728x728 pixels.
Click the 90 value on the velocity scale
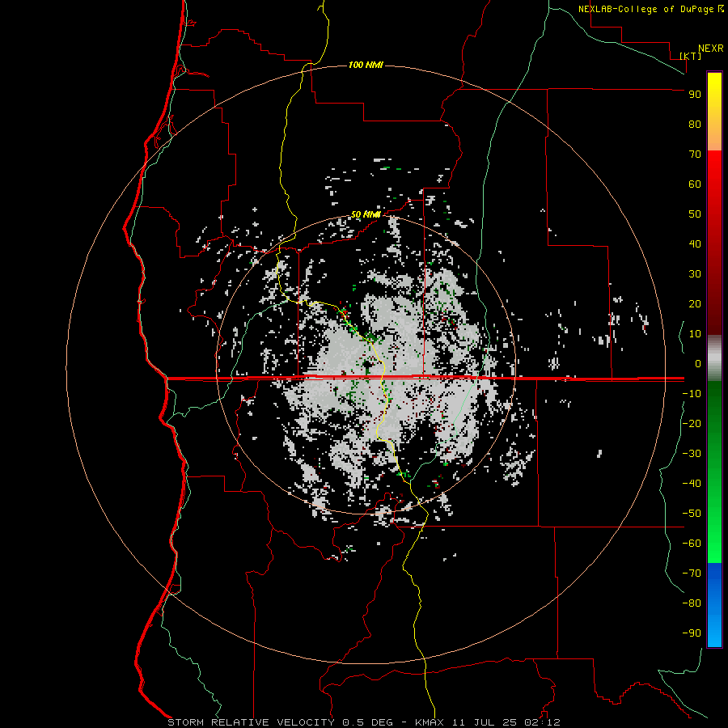[695, 95]
